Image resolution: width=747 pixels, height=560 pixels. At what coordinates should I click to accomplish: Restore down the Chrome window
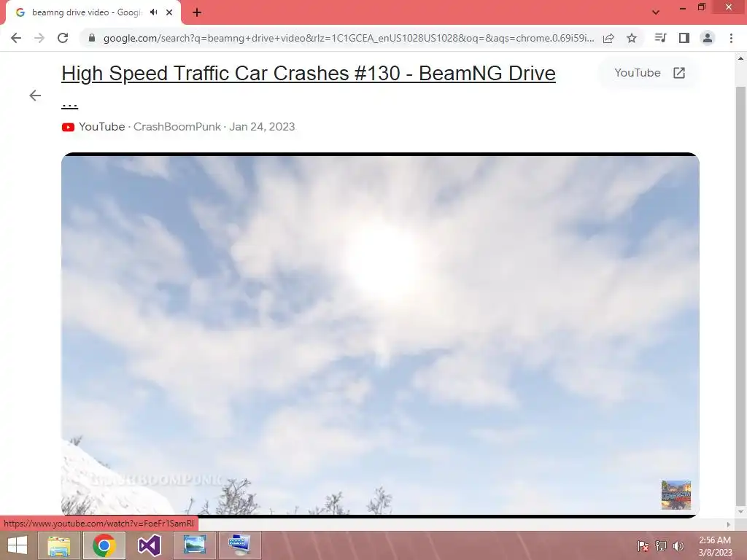(702, 7)
